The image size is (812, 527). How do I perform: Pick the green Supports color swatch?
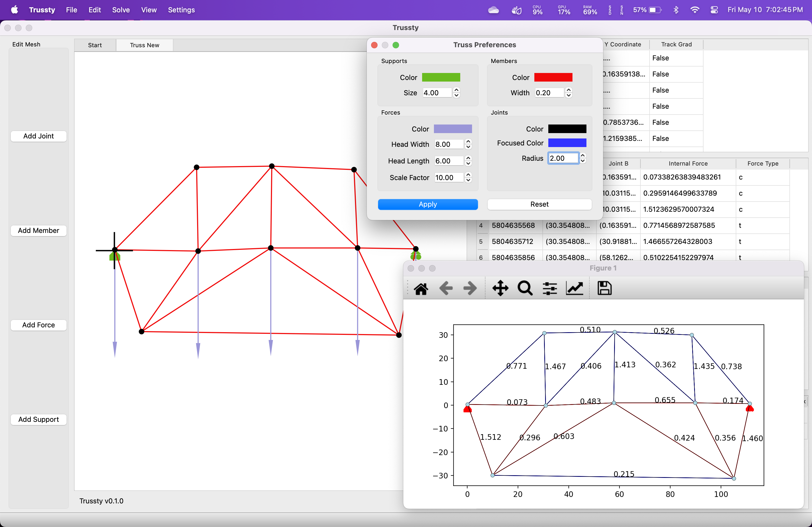441,77
